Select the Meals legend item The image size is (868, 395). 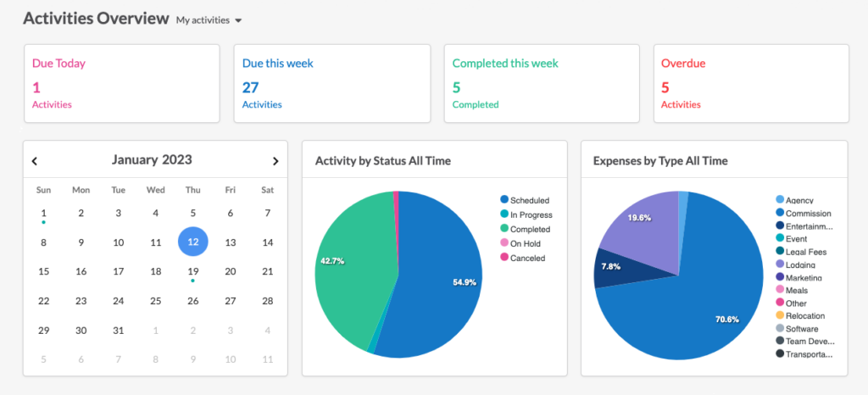(x=793, y=290)
